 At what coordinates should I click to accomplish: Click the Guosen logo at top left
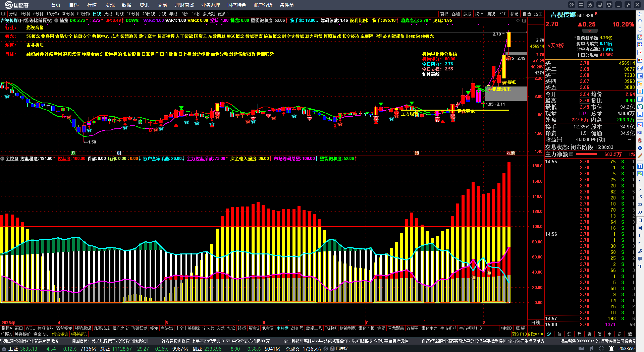pos(17,5)
